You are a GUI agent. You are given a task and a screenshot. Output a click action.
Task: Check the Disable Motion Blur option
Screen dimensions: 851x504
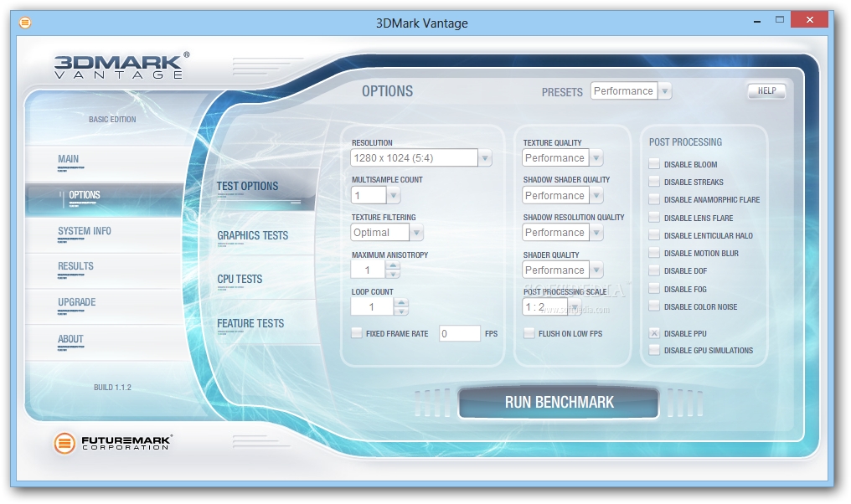pos(654,253)
